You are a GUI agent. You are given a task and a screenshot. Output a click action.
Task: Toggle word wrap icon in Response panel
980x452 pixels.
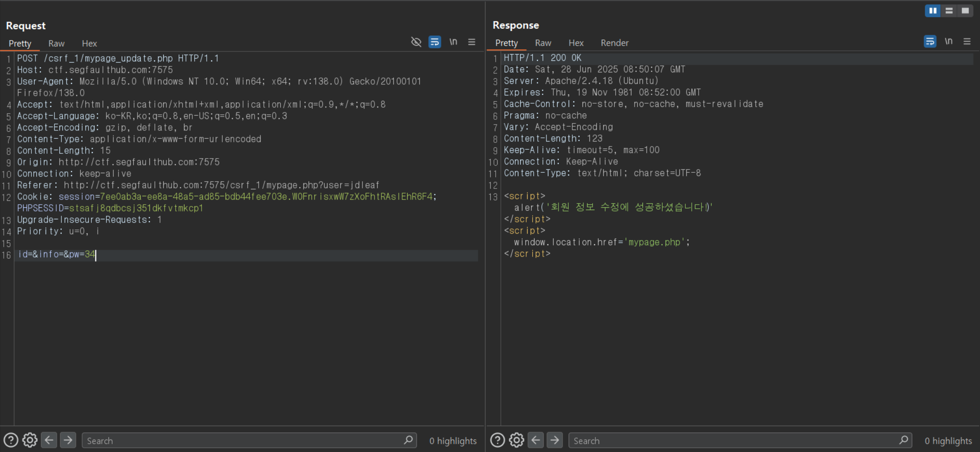click(x=930, y=41)
